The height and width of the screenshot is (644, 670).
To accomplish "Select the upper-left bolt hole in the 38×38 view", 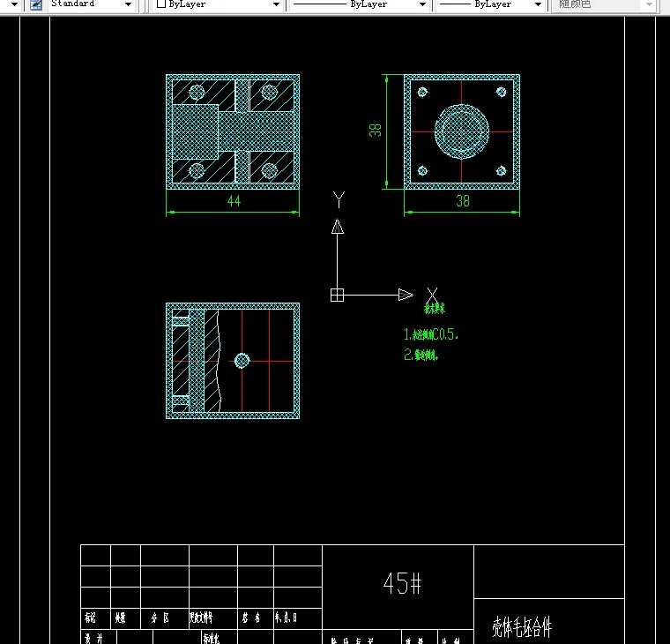I will click(x=422, y=92).
